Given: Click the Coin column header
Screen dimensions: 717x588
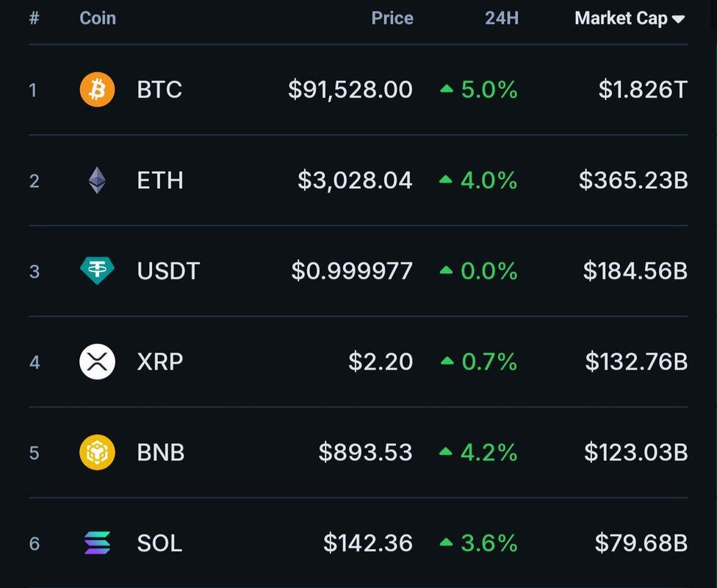Looking at the screenshot, I should coord(98,18).
